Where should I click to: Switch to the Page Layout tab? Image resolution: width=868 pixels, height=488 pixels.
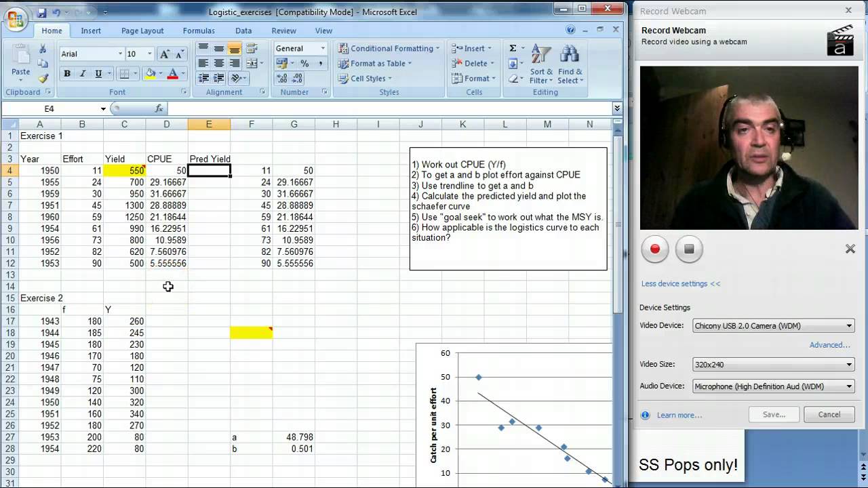click(x=142, y=30)
